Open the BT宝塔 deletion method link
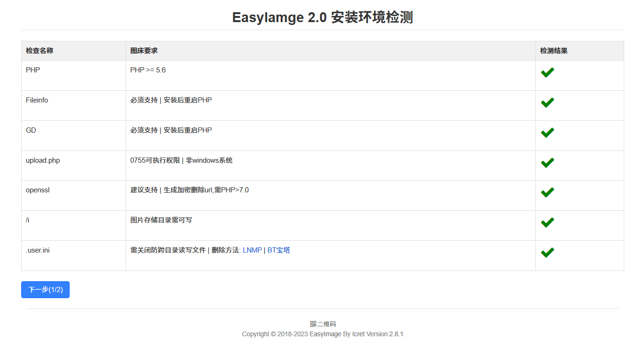Viewport: 644px width, 348px height. point(278,250)
